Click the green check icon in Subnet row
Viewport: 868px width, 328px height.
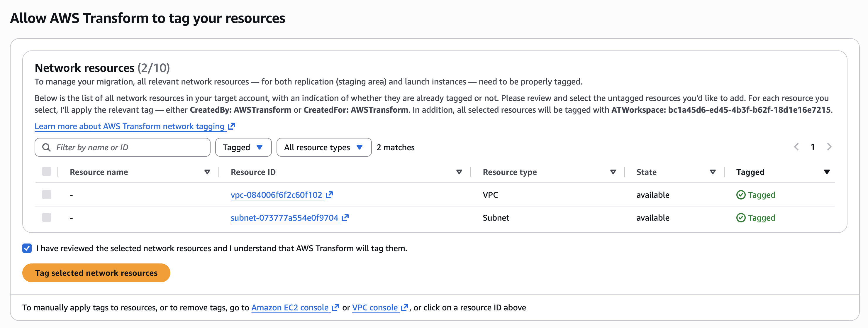(741, 218)
